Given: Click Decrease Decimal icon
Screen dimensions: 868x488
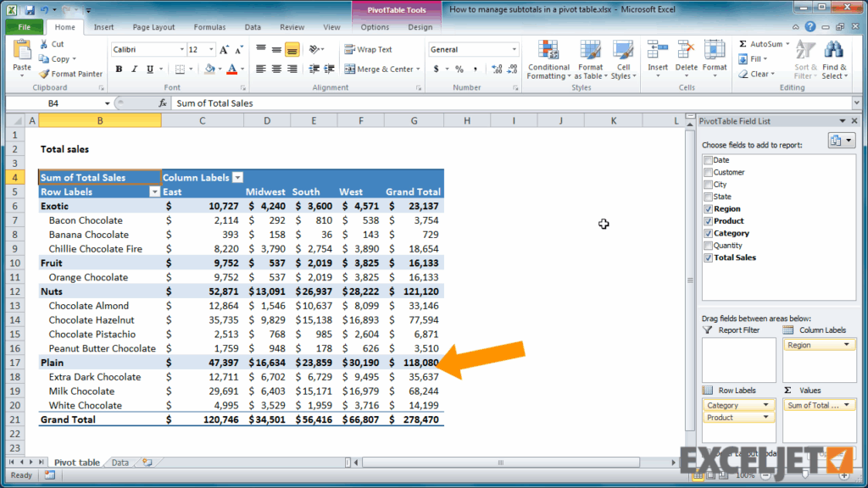Looking at the screenshot, I should coord(512,69).
